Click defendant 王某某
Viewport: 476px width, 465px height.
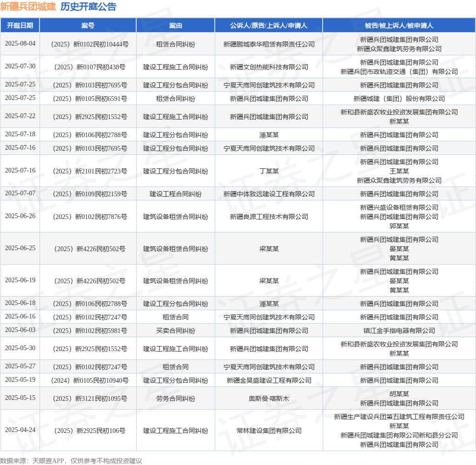399,171
